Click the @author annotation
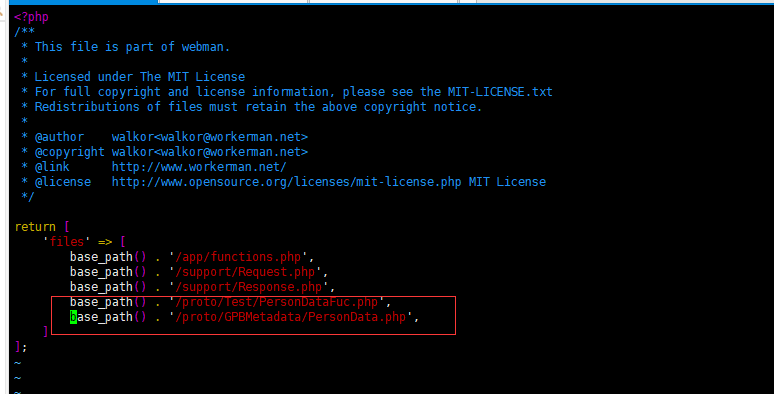This screenshot has width=774, height=394. coord(59,137)
